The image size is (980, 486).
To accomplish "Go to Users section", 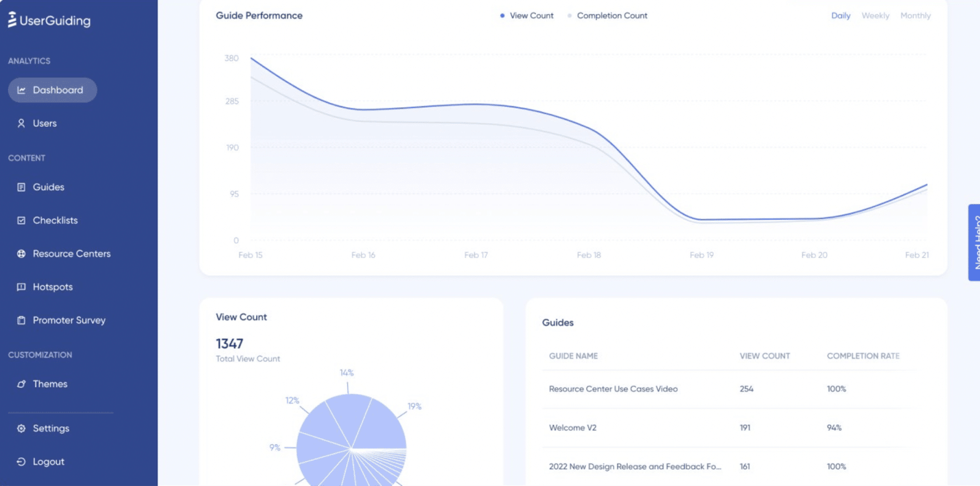I will pos(45,123).
